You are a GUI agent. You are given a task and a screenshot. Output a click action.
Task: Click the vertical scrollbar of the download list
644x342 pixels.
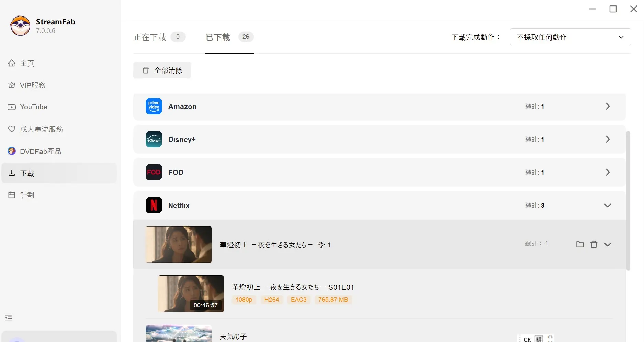click(x=628, y=201)
